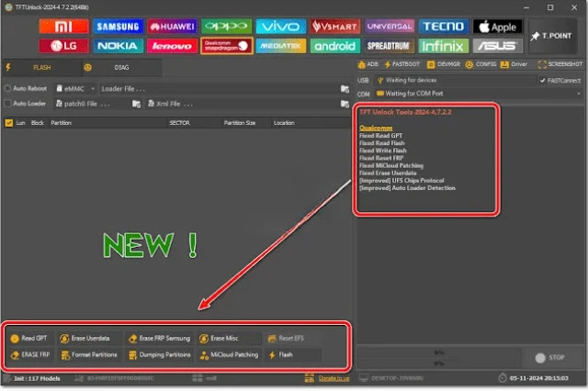Take a SCREENSHOT from toolbar
Screen dimensions: 588x391
point(560,64)
